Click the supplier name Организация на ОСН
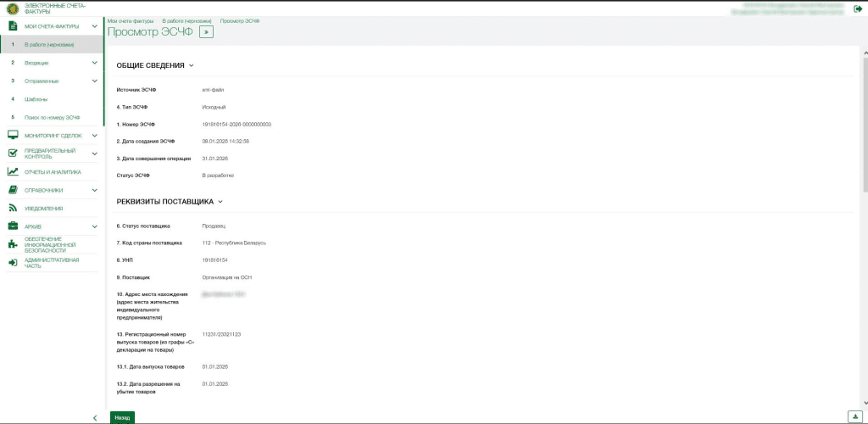 (227, 277)
